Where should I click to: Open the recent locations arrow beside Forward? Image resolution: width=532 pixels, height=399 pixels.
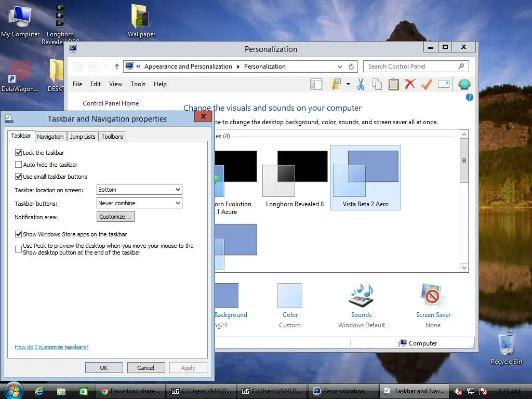pyautogui.click(x=105, y=66)
